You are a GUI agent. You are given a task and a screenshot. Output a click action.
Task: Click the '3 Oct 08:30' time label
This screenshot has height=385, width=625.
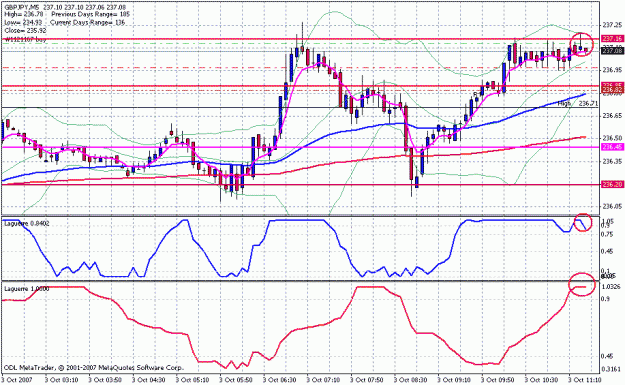pos(411,380)
